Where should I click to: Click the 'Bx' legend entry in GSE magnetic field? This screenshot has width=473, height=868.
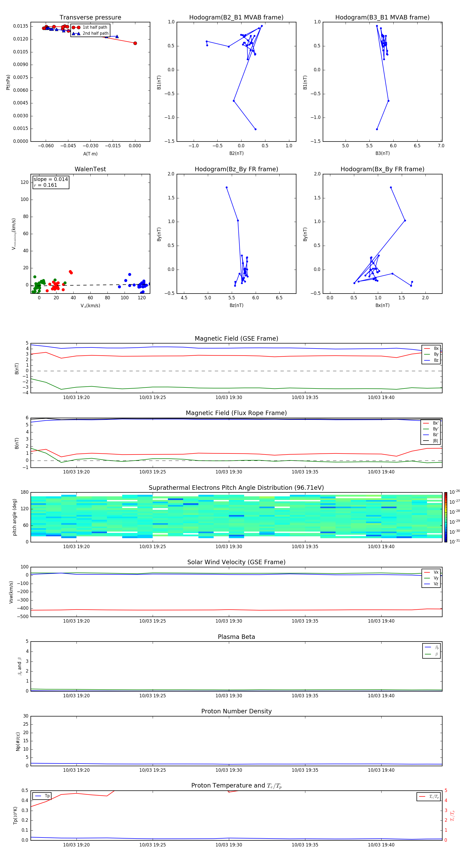[431, 349]
